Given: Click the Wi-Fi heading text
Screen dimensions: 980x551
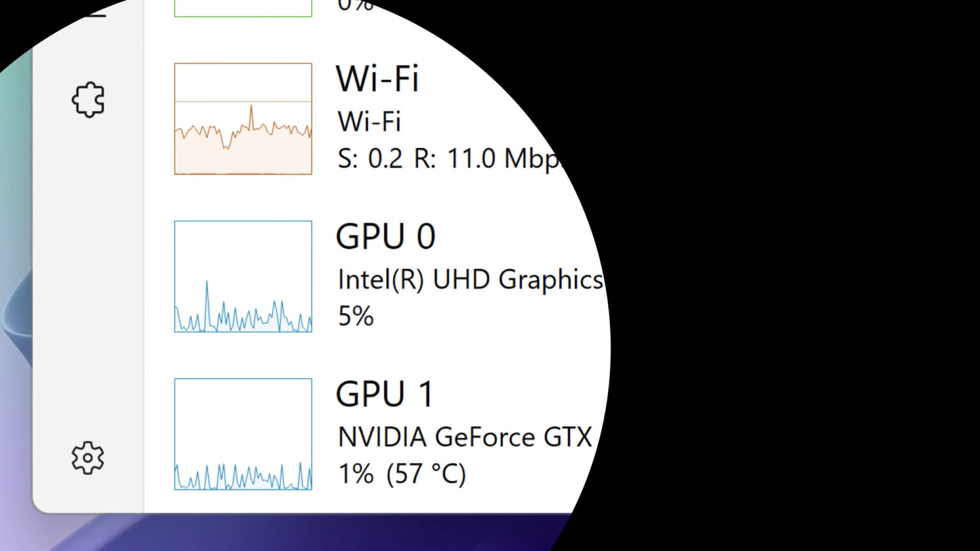Looking at the screenshot, I should [x=377, y=79].
